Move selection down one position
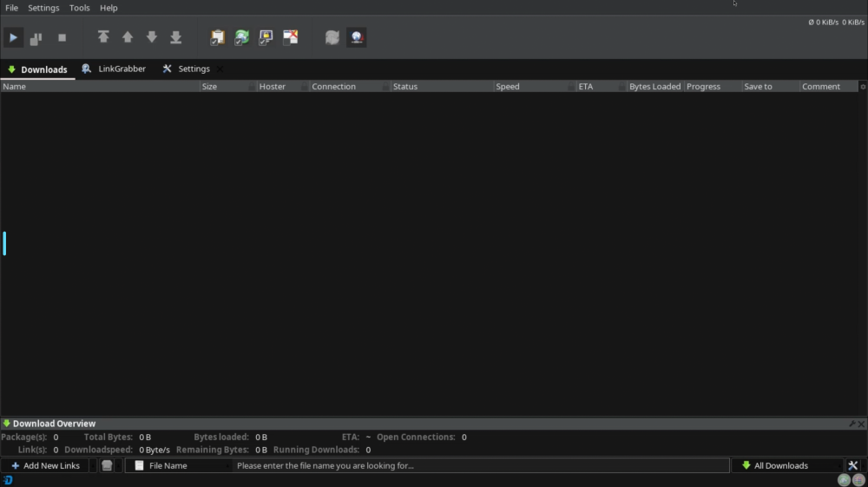The image size is (868, 487). pyautogui.click(x=152, y=37)
